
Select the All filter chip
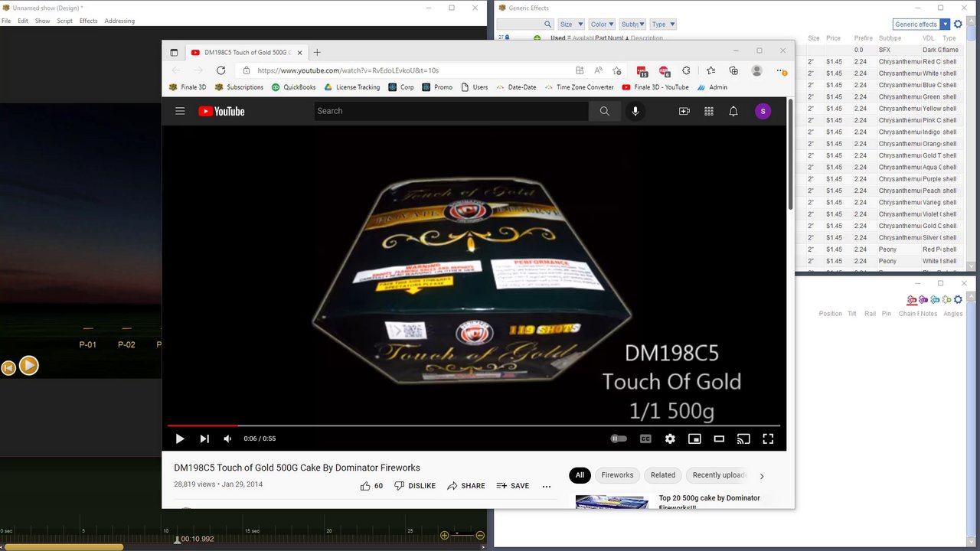[x=580, y=475]
